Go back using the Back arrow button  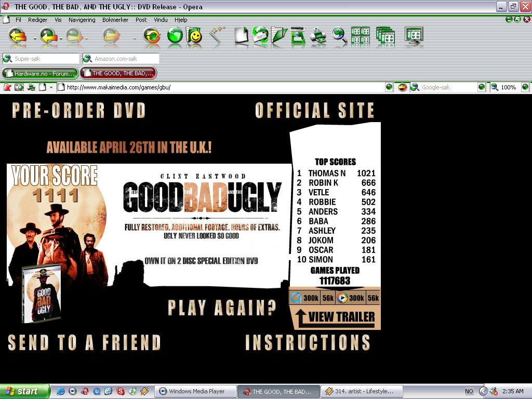coord(48,36)
